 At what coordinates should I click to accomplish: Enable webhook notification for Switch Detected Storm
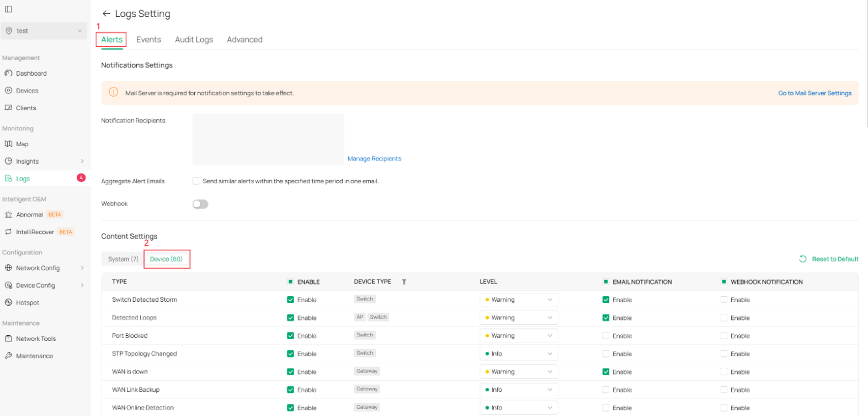[x=724, y=300]
